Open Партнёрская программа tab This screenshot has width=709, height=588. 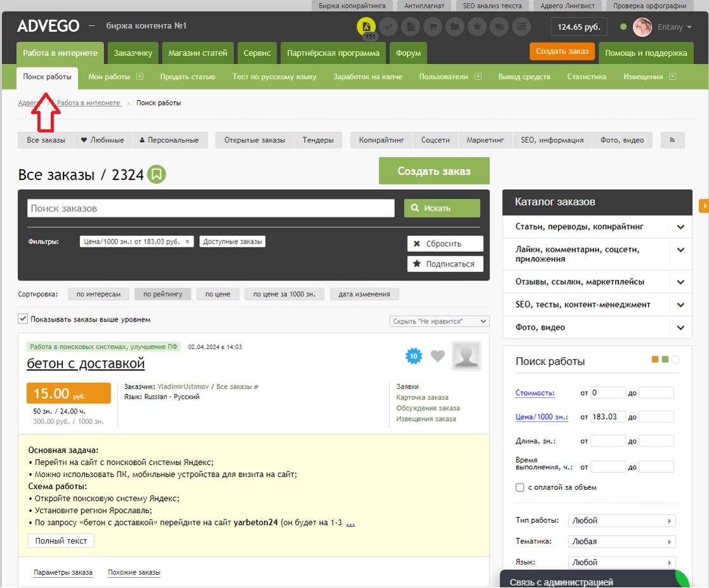[333, 53]
